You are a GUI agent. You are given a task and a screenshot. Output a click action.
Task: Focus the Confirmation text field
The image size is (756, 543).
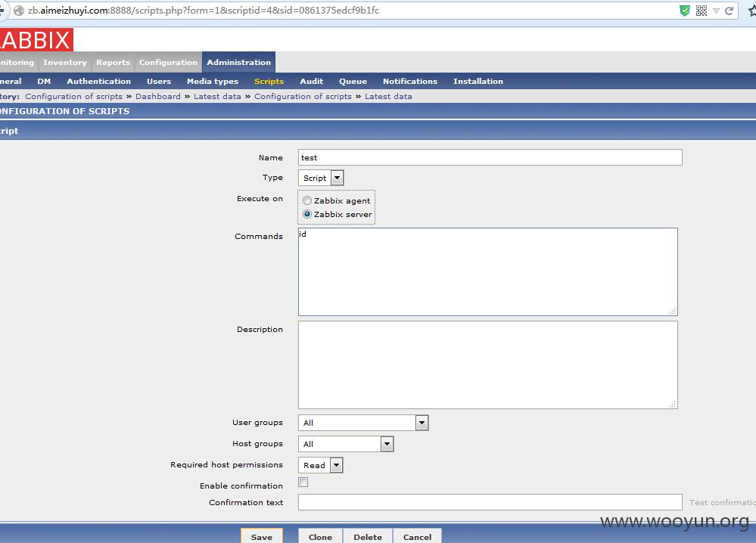[x=490, y=502]
